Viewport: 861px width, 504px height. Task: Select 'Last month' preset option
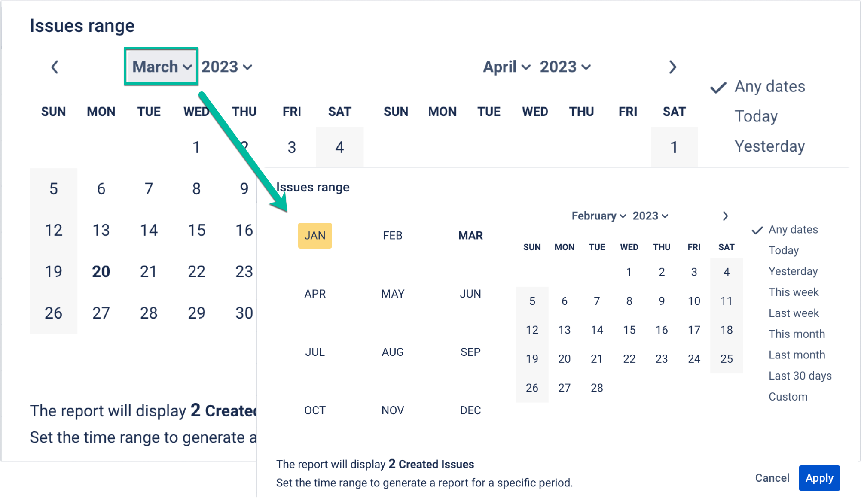click(x=797, y=355)
